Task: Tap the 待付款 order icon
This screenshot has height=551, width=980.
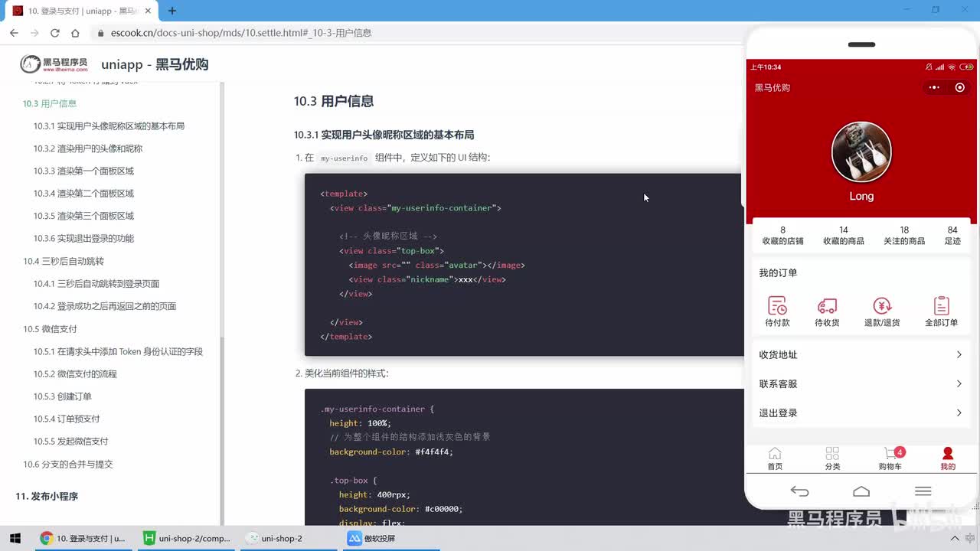Action: (x=777, y=306)
